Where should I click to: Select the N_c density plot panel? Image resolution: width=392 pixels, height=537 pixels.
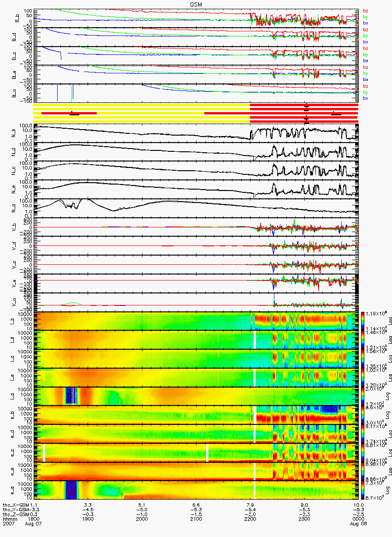196,171
